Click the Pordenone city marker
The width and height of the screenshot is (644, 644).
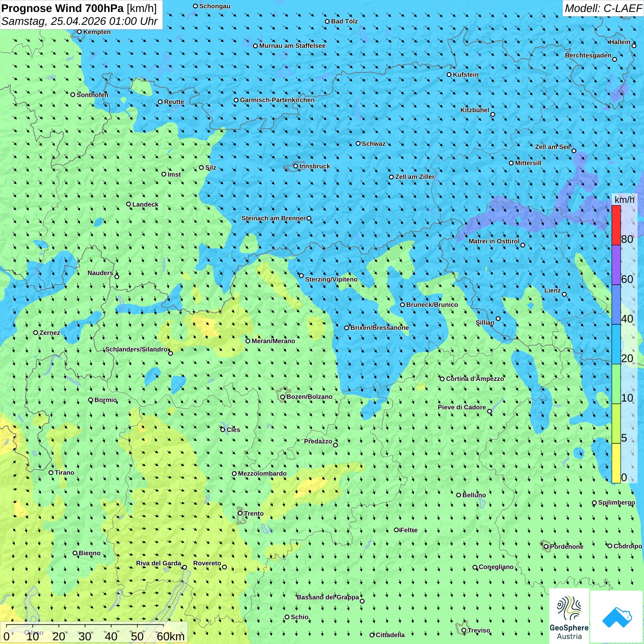tap(546, 546)
